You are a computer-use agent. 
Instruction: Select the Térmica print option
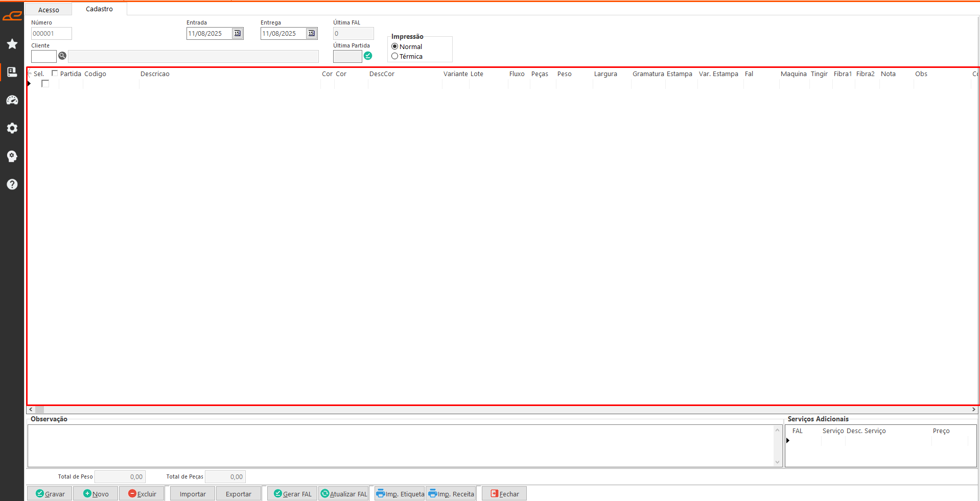395,56
